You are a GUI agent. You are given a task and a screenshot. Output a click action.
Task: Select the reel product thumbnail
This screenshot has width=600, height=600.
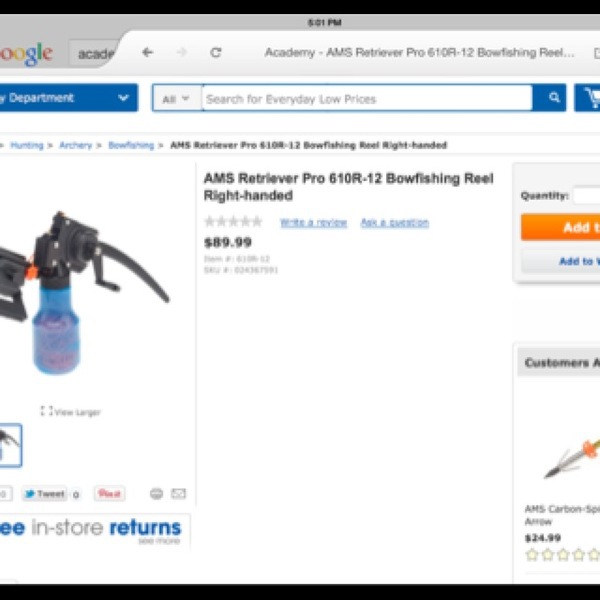point(10,445)
